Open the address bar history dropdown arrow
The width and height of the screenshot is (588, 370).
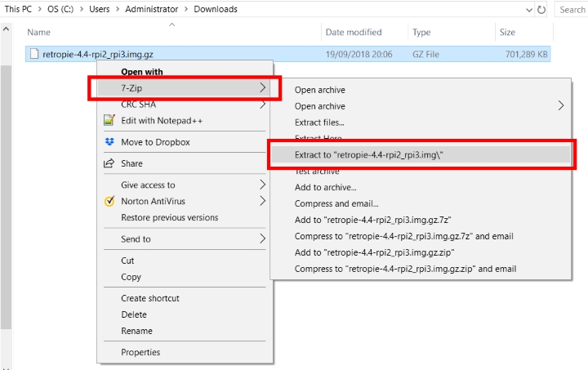[528, 10]
